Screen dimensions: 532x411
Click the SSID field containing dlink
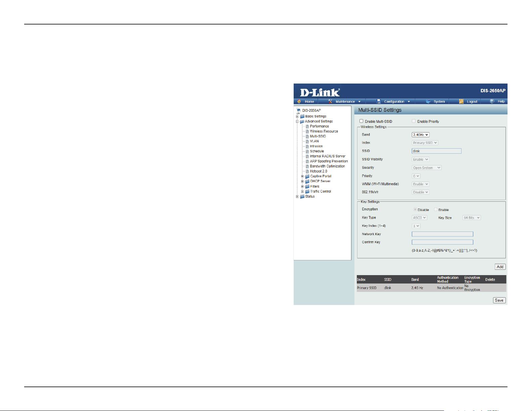pos(437,151)
